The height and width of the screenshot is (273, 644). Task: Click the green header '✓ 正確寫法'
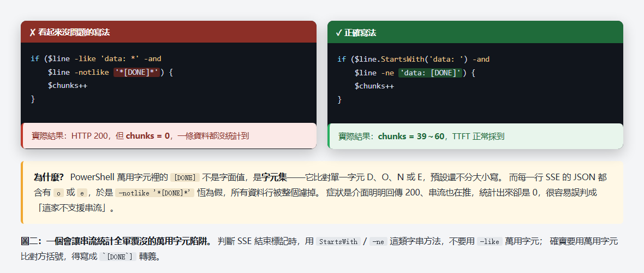pyautogui.click(x=475, y=32)
